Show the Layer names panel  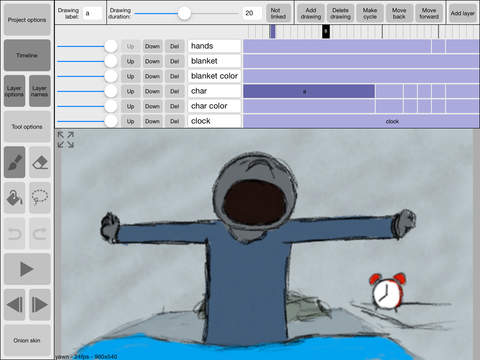pos(40,91)
